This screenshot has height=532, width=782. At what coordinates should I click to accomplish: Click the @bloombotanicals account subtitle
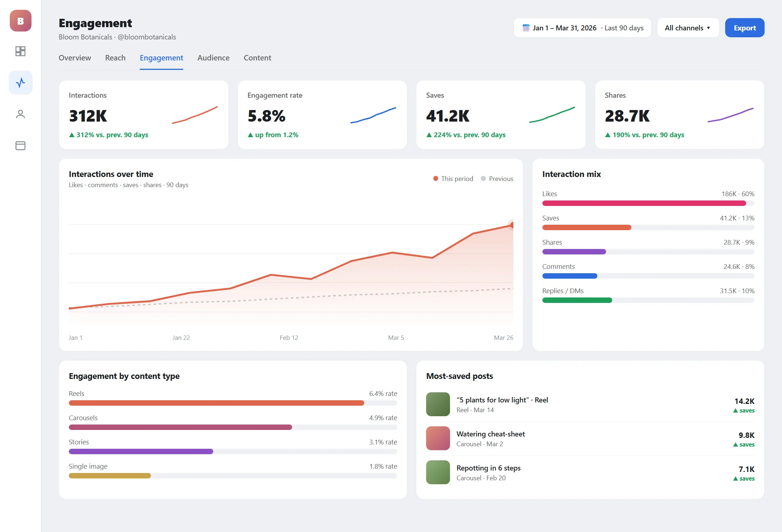(x=147, y=37)
